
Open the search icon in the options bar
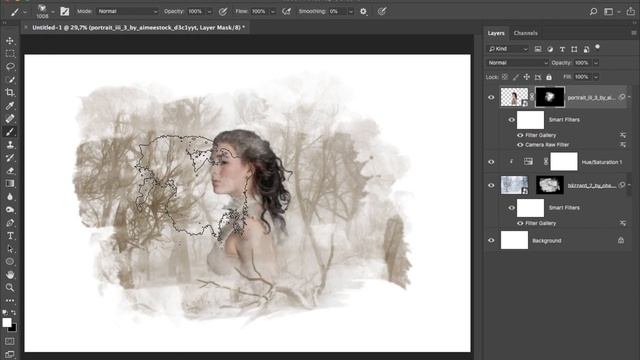pos(593,11)
